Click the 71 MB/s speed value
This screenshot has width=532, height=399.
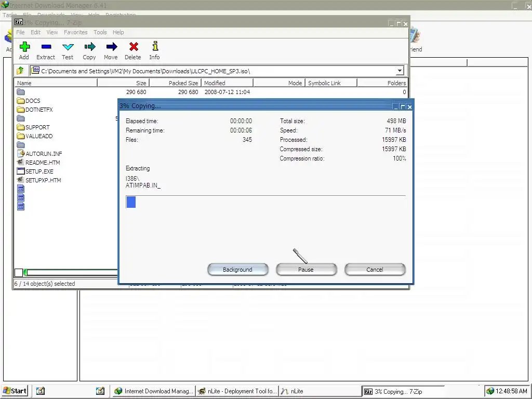pos(395,130)
